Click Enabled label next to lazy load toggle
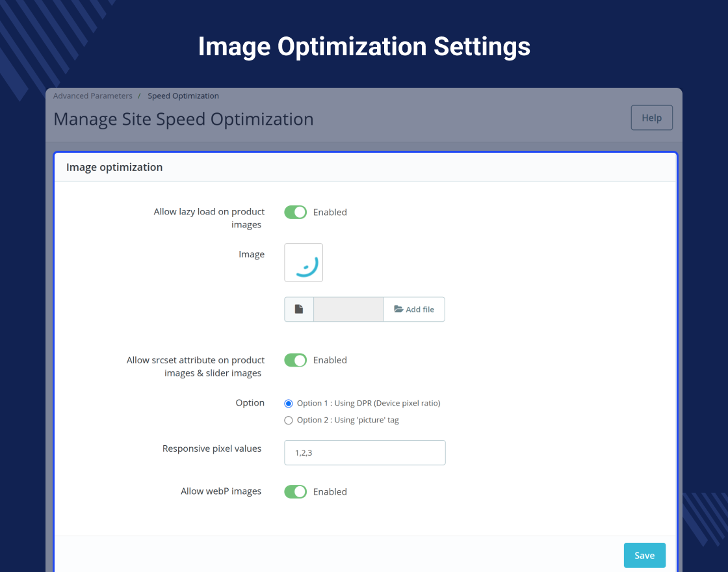Image resolution: width=728 pixels, height=572 pixels. (330, 212)
